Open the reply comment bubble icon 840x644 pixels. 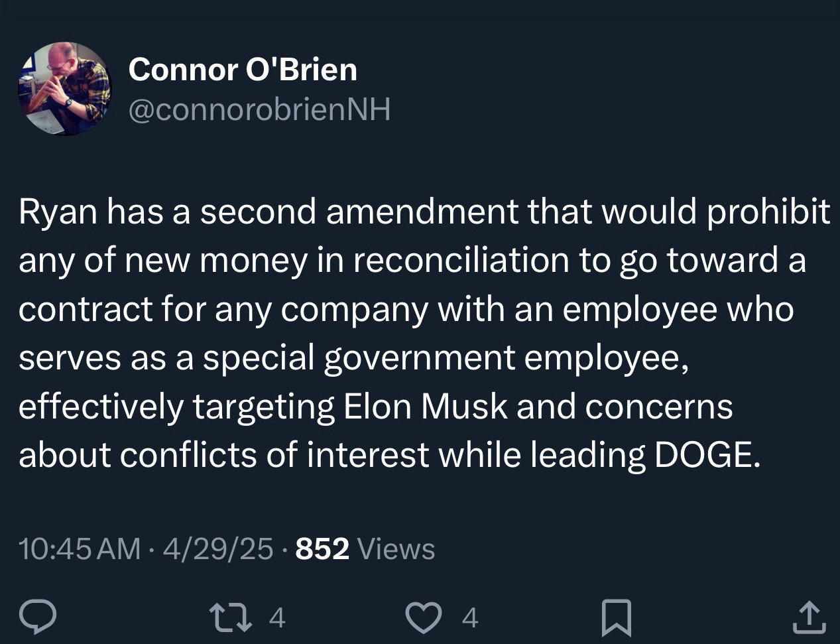tap(37, 617)
